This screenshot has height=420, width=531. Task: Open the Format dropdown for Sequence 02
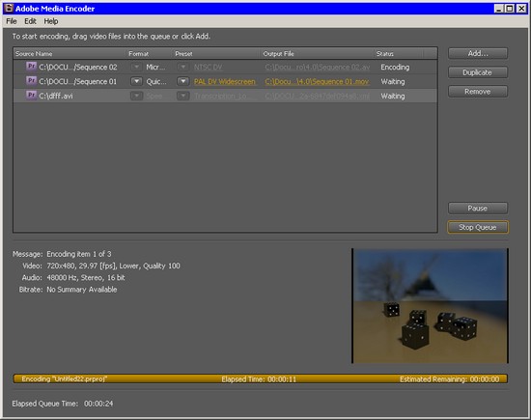coord(136,67)
